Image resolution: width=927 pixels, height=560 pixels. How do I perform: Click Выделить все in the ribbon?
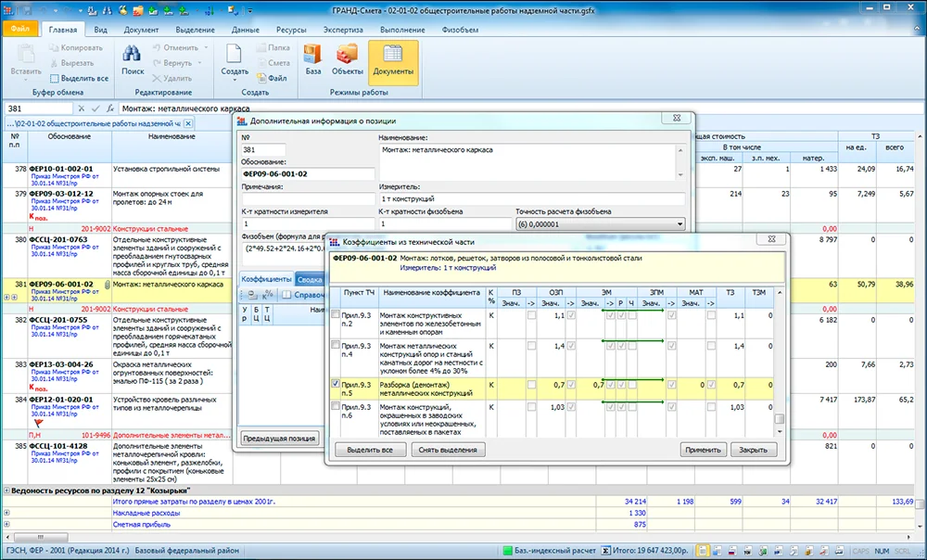79,78
